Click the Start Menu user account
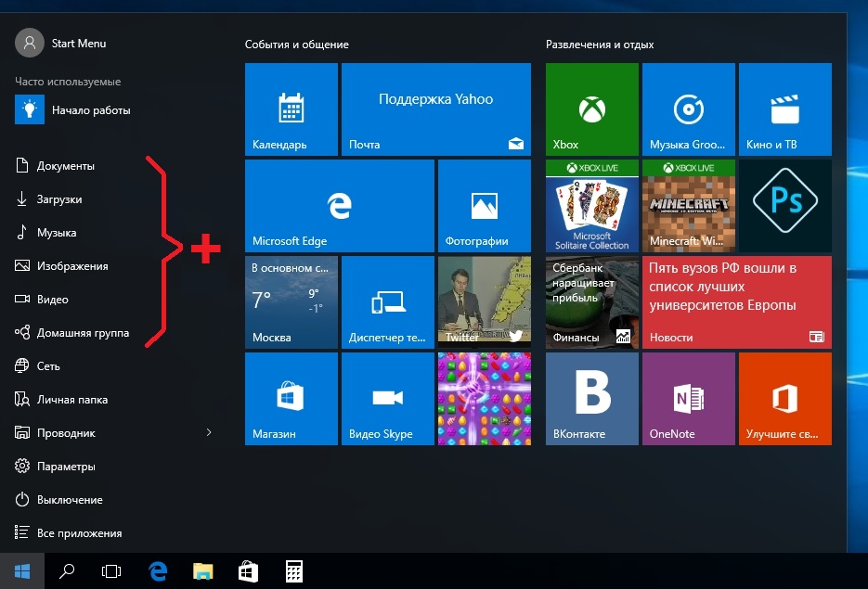 (60, 44)
